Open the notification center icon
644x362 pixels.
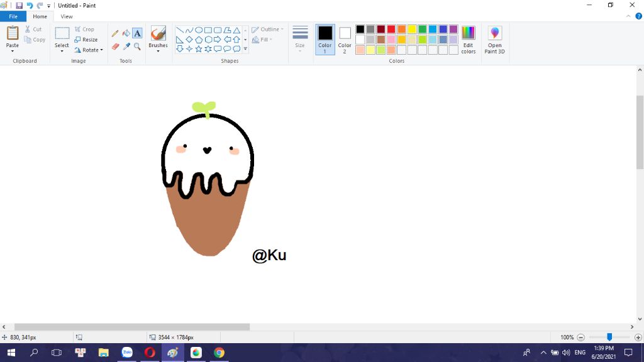[628, 353]
